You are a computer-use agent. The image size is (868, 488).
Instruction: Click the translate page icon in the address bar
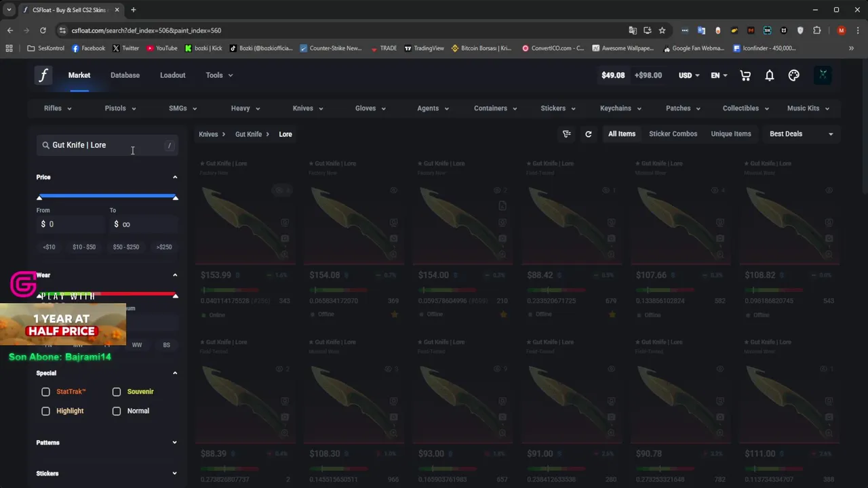(x=633, y=30)
